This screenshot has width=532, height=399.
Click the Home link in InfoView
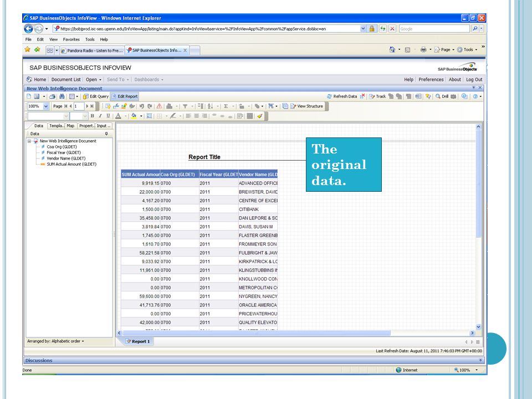37,79
